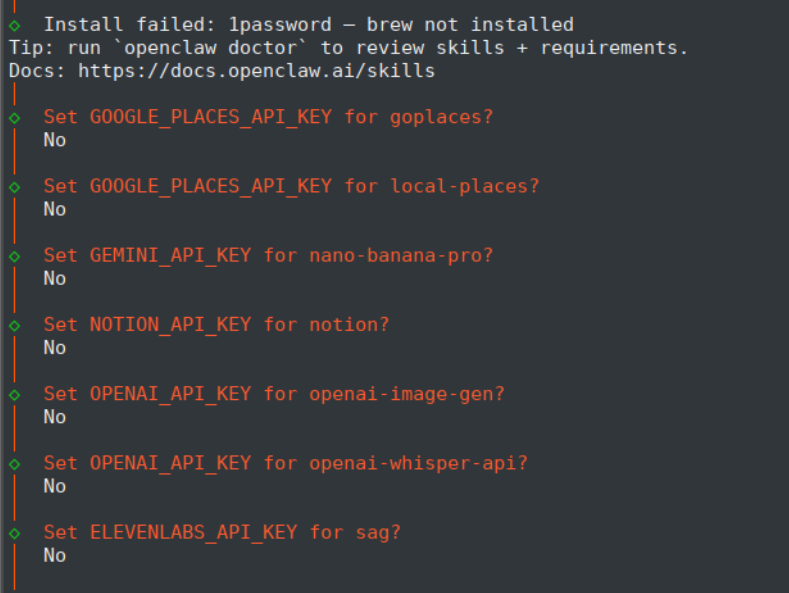This screenshot has width=789, height=593.
Task: Click the diamond marker for openai-image-gen prompt
Action: tap(14, 394)
